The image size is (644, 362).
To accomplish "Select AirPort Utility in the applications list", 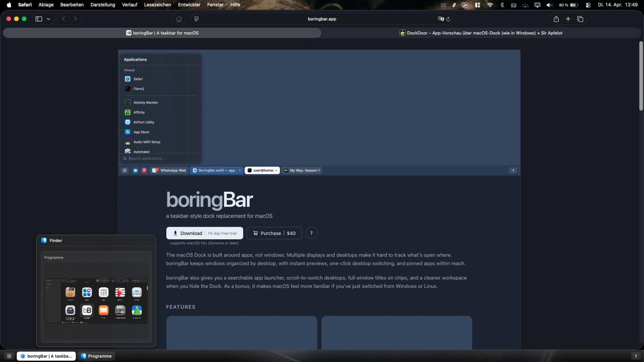I will pyautogui.click(x=160, y=122).
